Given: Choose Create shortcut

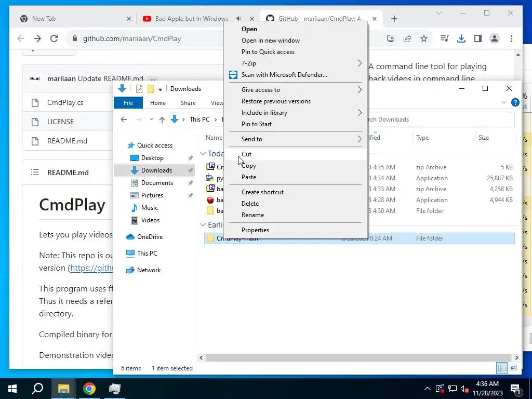Looking at the screenshot, I should tap(296, 192).
